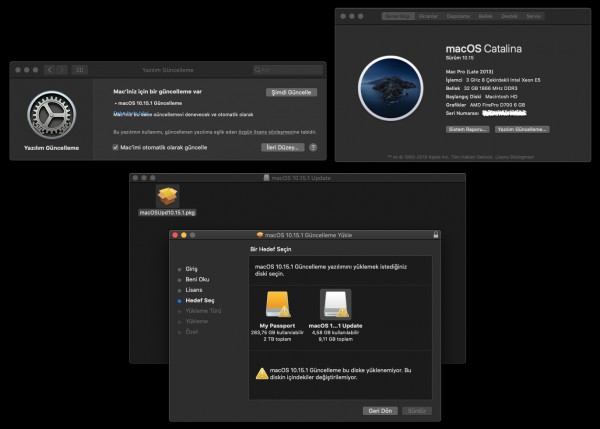600x429 pixels.
Task: Click the '2 TB toplam' text under My Passport
Action: tap(277, 339)
